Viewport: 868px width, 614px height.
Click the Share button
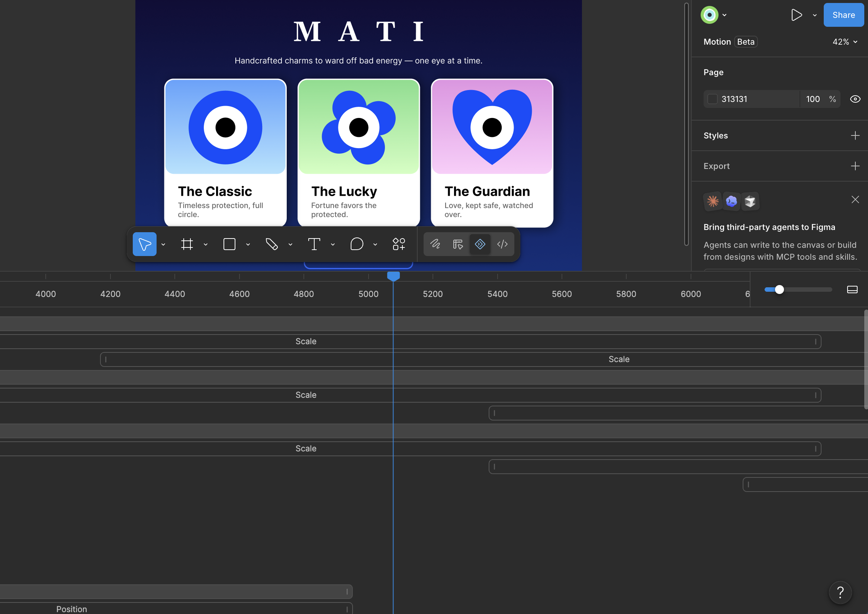[x=843, y=15]
